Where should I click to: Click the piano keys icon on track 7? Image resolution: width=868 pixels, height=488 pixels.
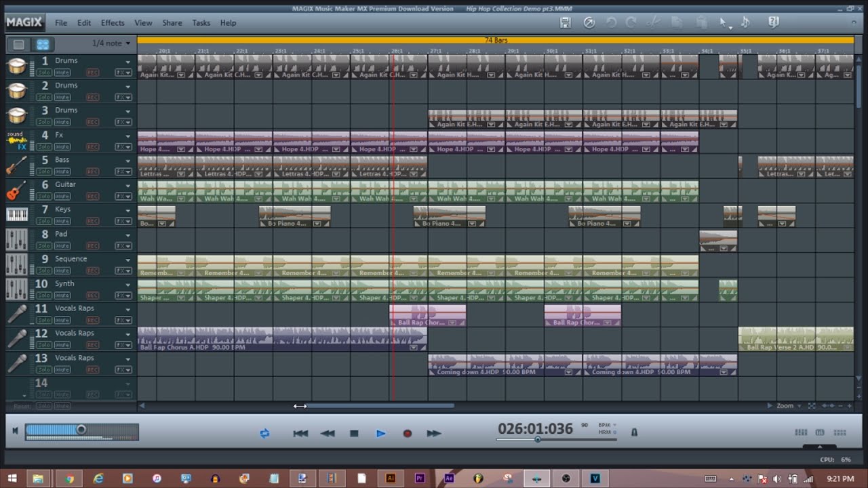(x=17, y=216)
